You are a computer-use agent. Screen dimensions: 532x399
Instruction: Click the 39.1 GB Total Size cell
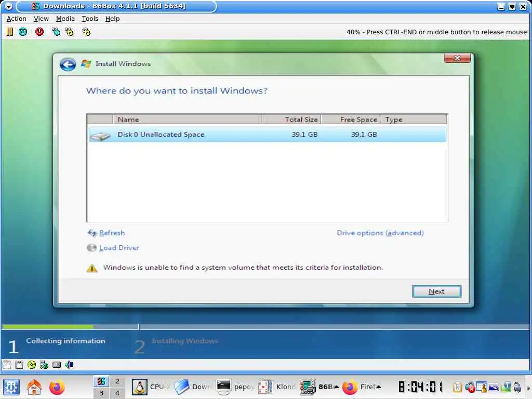point(304,135)
